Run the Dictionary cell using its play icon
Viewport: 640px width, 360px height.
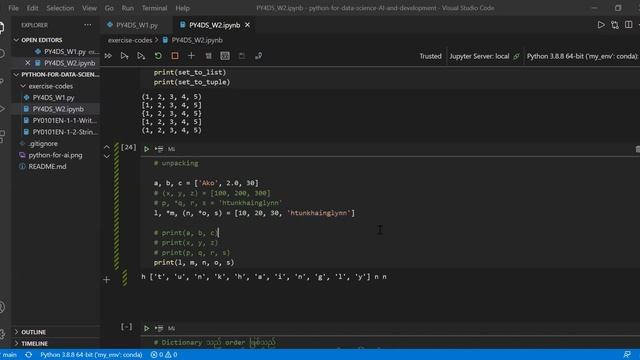tap(146, 328)
